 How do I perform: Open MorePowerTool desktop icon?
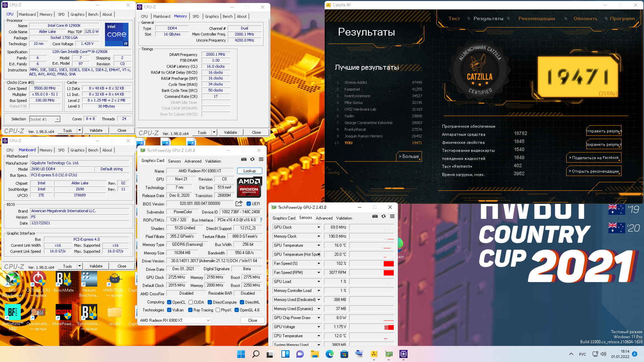(x=64, y=315)
